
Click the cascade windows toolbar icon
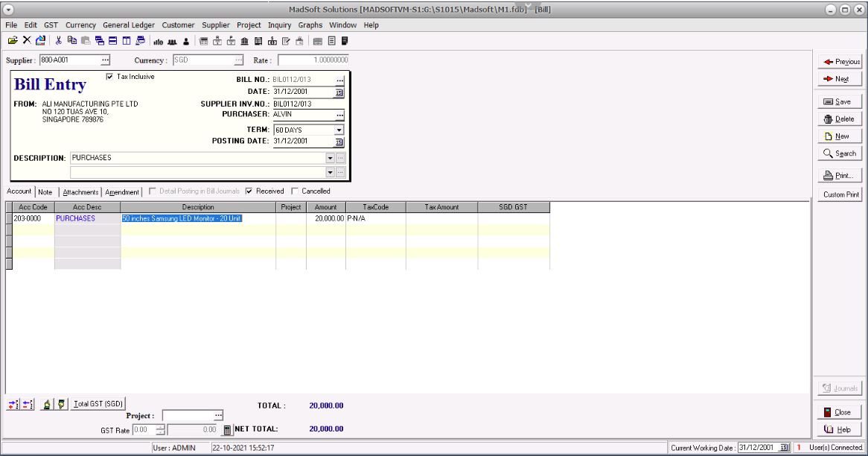click(x=100, y=40)
